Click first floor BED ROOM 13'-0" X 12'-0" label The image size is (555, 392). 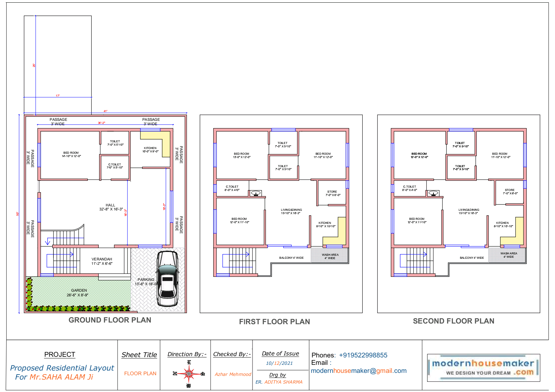click(242, 155)
